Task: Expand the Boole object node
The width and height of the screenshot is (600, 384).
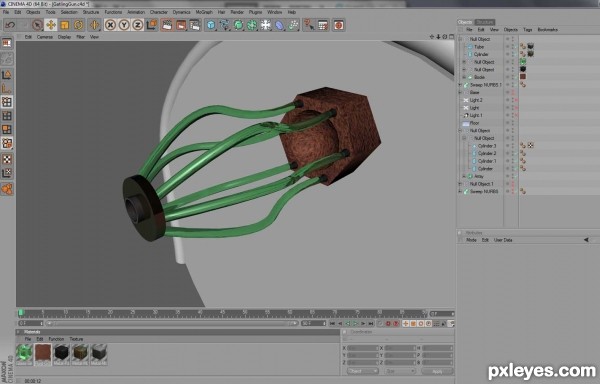Action: [464, 77]
